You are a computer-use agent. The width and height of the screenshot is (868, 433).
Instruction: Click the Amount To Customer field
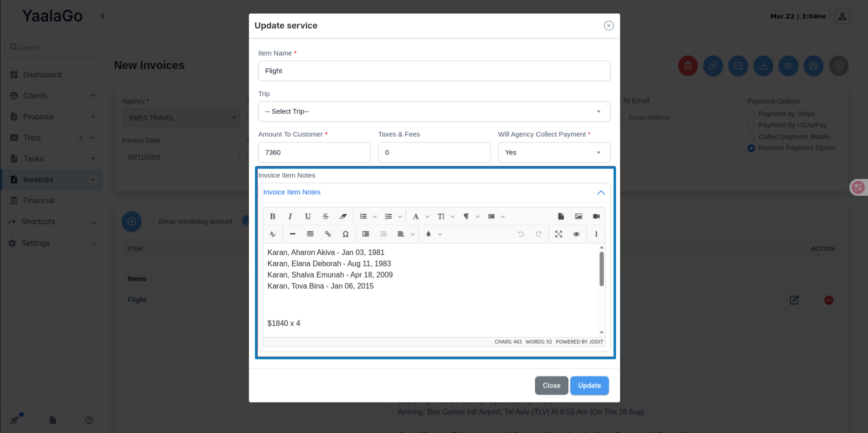point(314,152)
